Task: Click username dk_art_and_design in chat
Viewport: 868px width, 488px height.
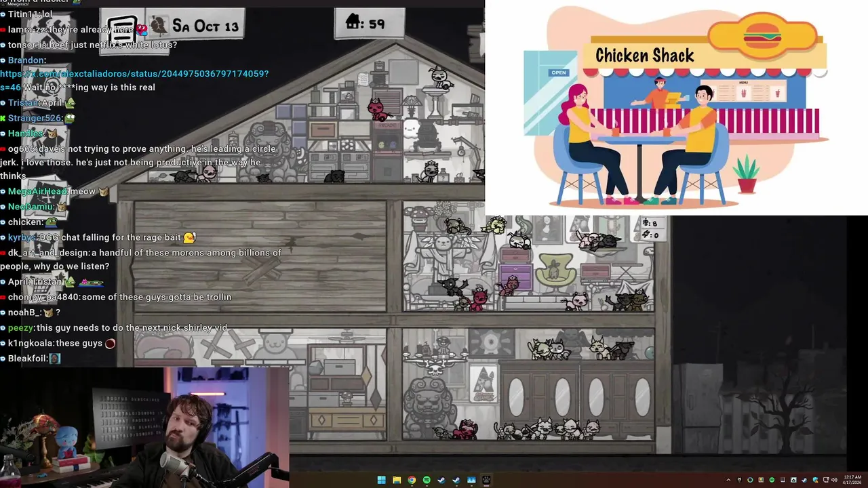Action: coord(48,253)
